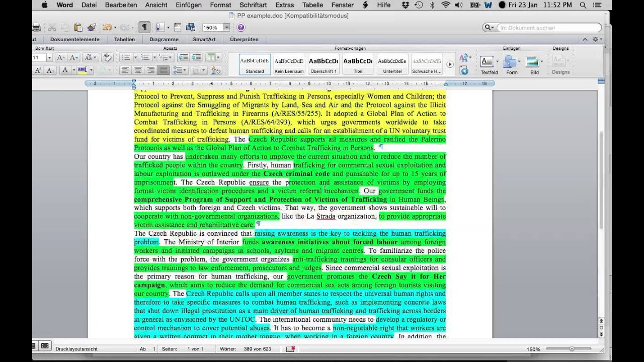Adjust the zoom slider in status bar
The width and height of the screenshot is (644, 362).
[572, 349]
